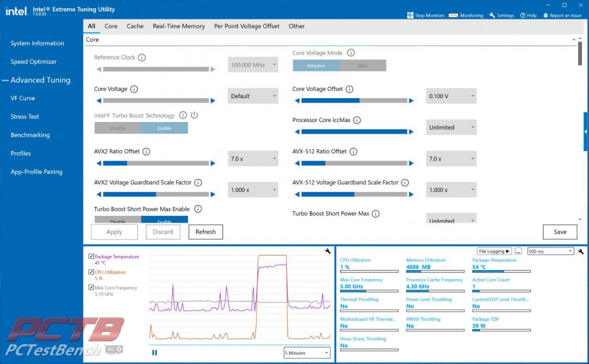Image resolution: width=589 pixels, height=364 pixels.
Task: Open AVX-512 Ratio Offset 7.0 x dropdown
Action: [x=451, y=159]
